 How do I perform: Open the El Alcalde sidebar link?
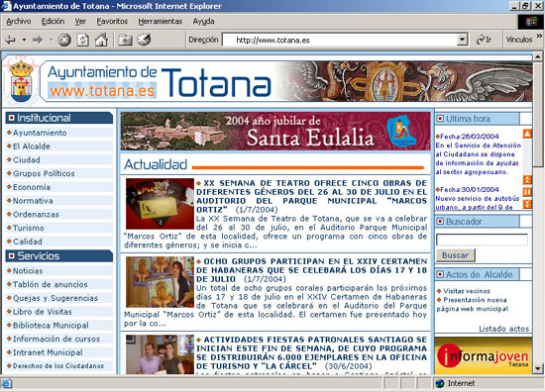(x=32, y=147)
